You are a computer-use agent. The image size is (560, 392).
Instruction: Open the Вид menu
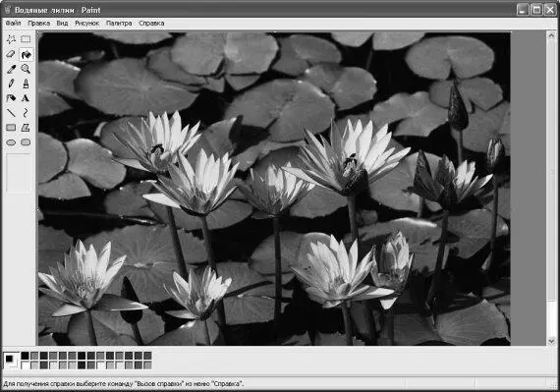pyautogui.click(x=62, y=24)
